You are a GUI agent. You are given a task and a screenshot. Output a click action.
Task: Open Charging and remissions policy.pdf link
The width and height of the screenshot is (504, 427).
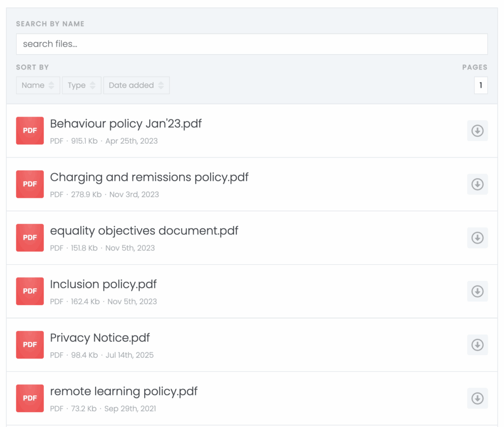click(x=149, y=177)
